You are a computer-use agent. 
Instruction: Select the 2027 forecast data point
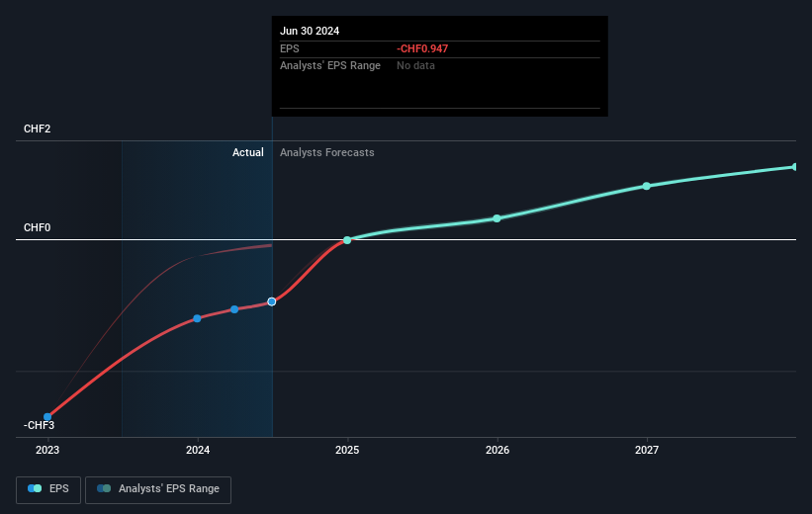(x=647, y=186)
